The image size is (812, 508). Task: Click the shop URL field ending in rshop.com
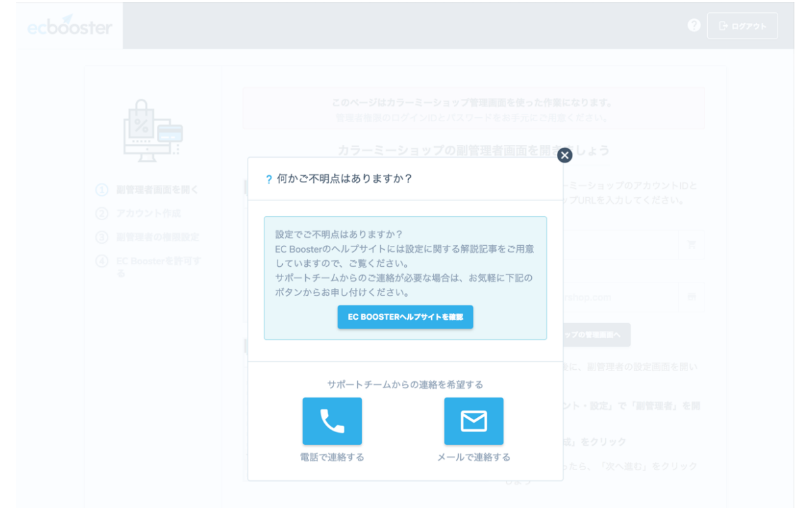click(x=621, y=297)
